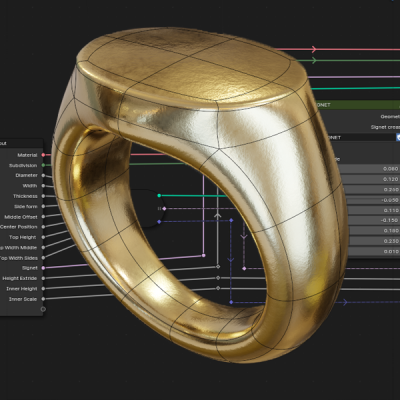Viewport: 400px width, 400px height.
Task: Click the Diameter output socket
Action: point(43,175)
